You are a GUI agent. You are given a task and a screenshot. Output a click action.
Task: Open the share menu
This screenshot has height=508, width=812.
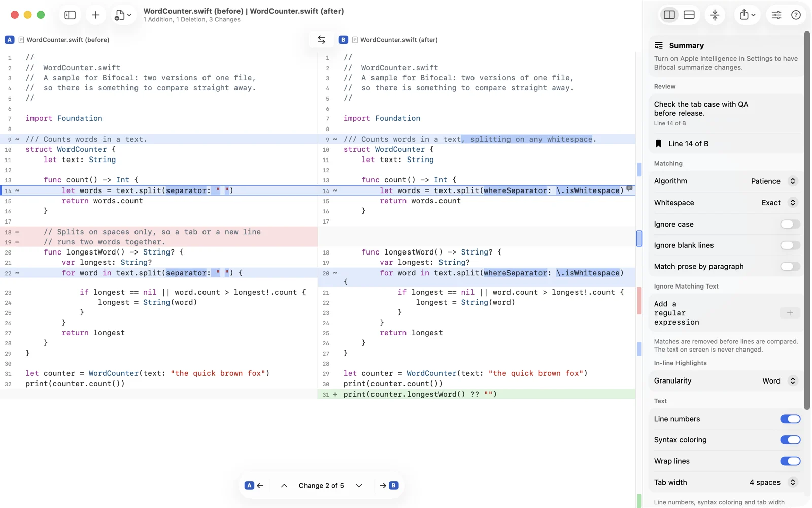(747, 15)
